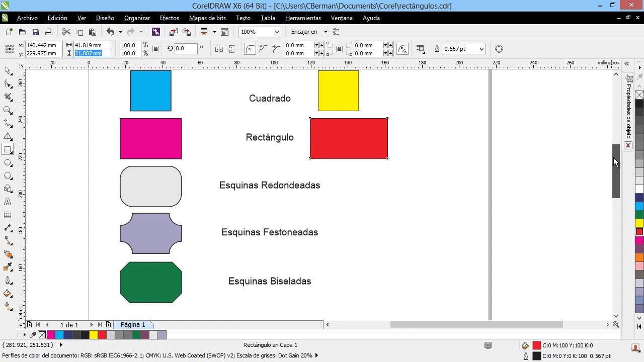This screenshot has width=644, height=362.
Task: Switch to the Página 1 tab
Action: pyautogui.click(x=133, y=325)
